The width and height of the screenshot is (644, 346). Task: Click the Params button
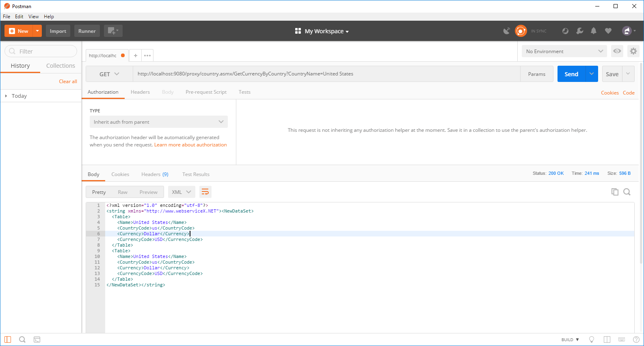(536, 74)
